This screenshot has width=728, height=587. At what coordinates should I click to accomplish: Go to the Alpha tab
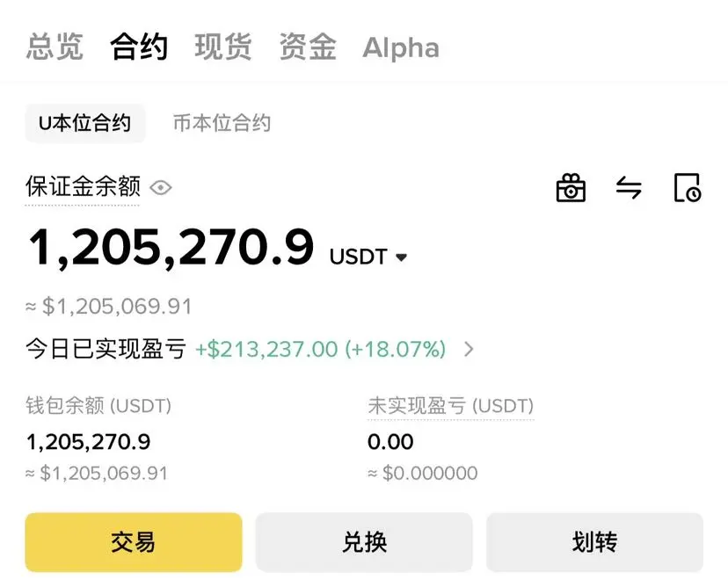pyautogui.click(x=401, y=47)
